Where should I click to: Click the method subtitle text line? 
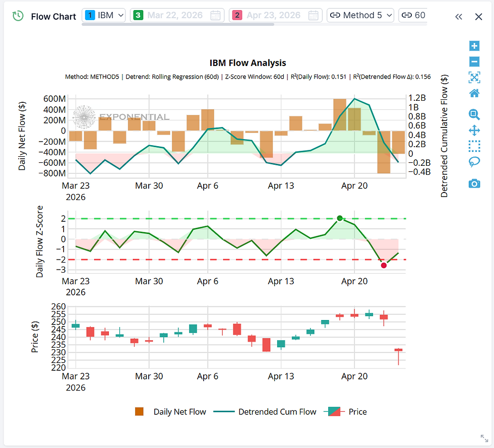(x=248, y=77)
